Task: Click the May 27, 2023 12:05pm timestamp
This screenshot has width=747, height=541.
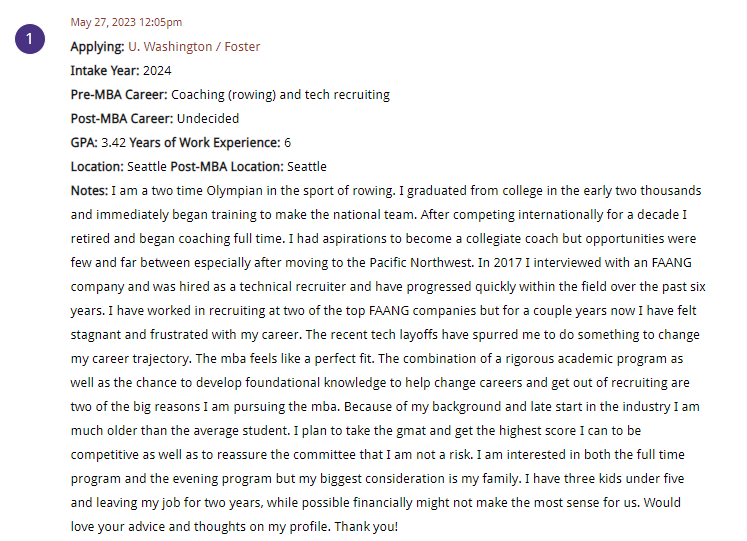Action: pyautogui.click(x=126, y=22)
